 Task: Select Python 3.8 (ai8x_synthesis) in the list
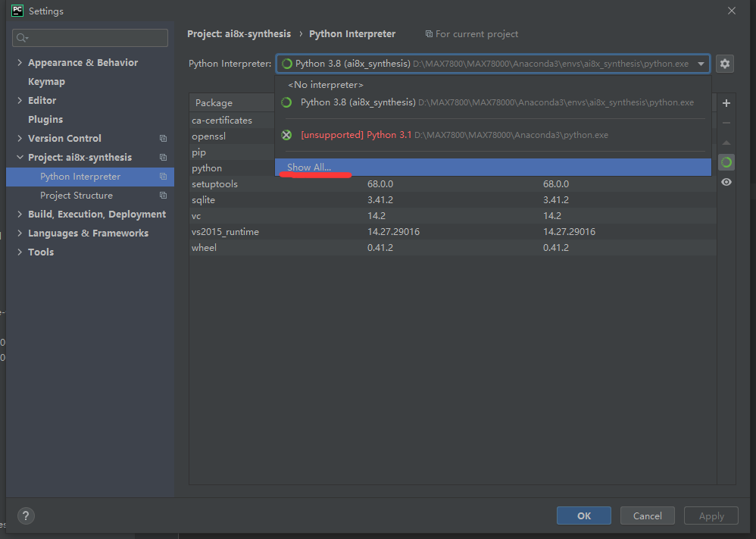(492, 102)
